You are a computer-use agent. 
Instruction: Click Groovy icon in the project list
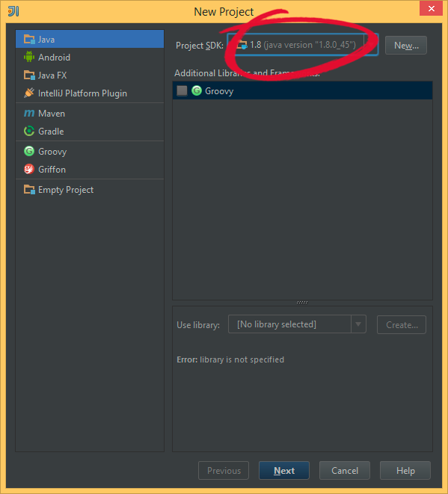pyautogui.click(x=29, y=151)
